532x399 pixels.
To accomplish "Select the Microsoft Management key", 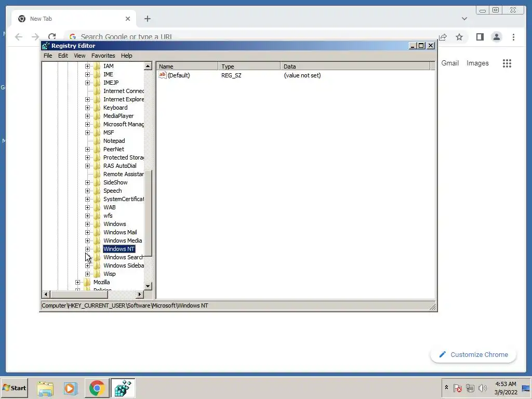I will [124, 124].
